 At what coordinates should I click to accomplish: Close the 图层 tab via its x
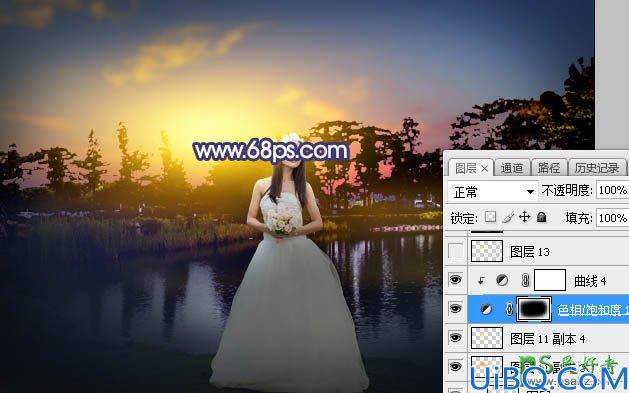point(485,169)
